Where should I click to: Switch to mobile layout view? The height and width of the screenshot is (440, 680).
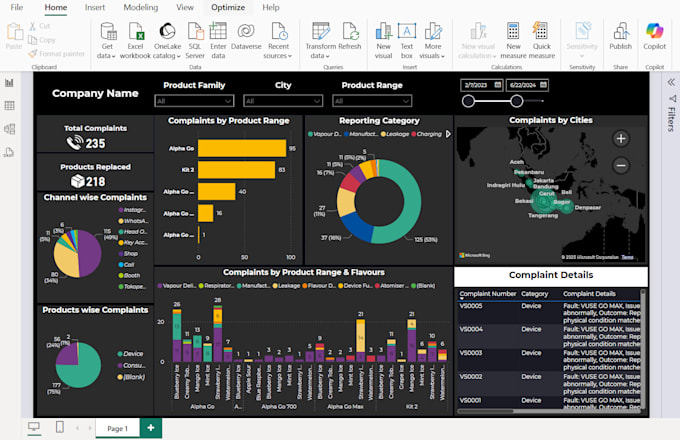coord(60,427)
